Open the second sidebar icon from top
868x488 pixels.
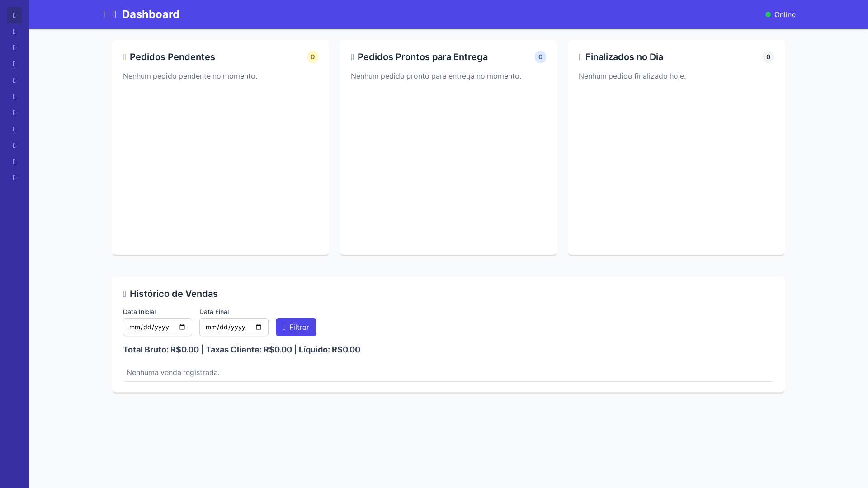click(x=14, y=32)
